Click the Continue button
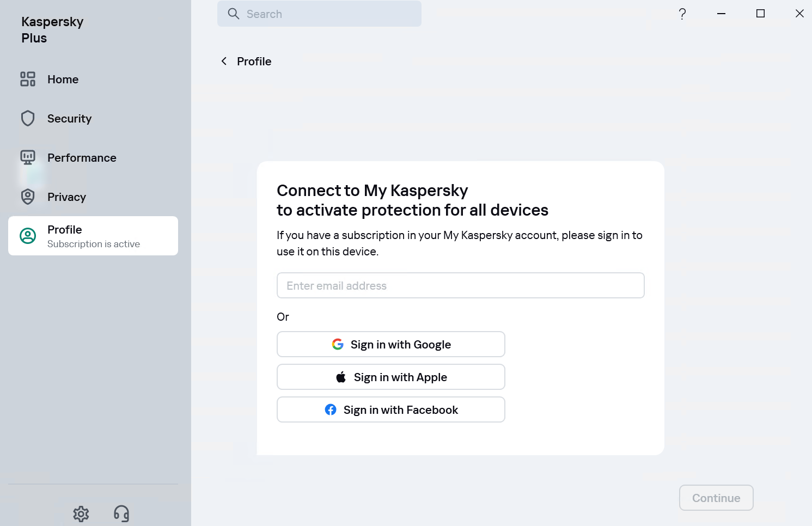The image size is (812, 526). (716, 498)
